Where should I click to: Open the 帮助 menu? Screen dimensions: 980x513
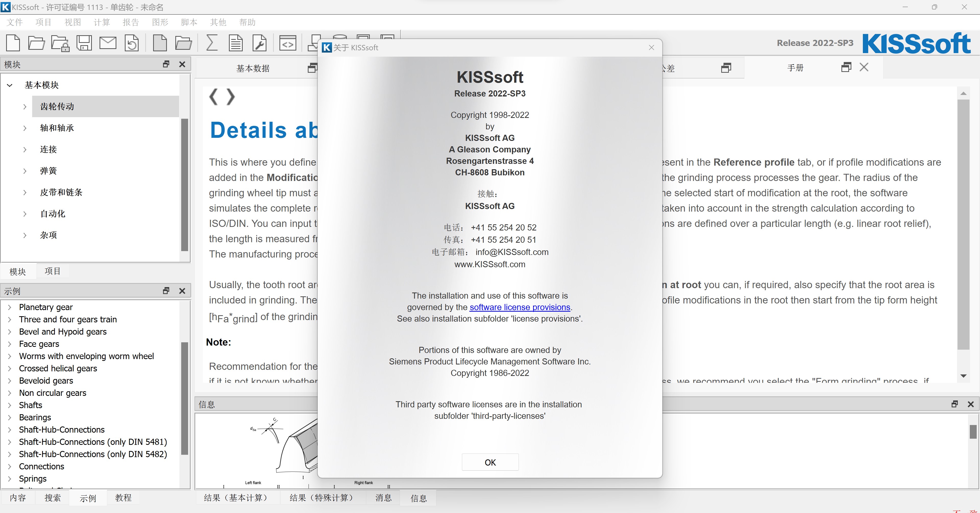(x=247, y=22)
